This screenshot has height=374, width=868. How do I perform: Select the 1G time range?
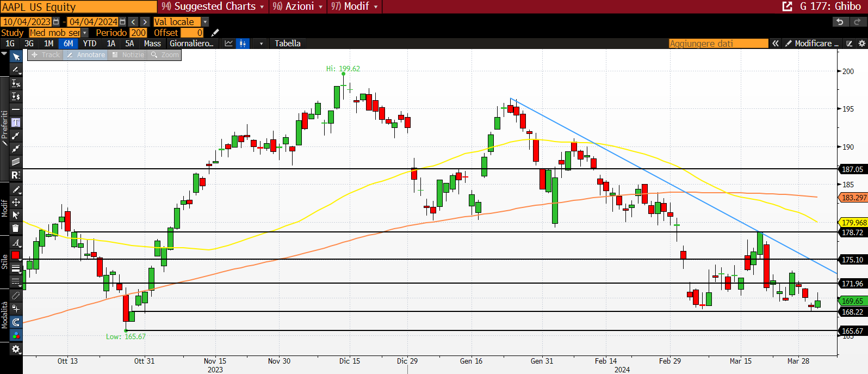[10, 44]
